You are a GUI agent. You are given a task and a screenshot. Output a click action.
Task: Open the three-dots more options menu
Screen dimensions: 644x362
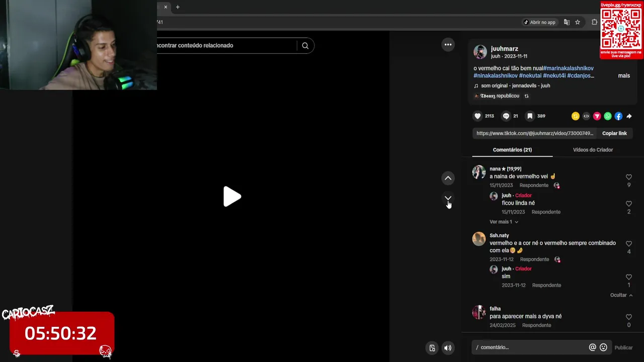[x=448, y=45]
